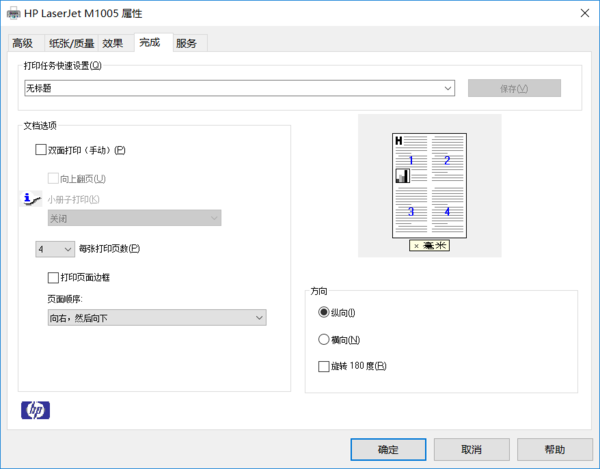Click the 文档选项 group label
Image resolution: width=600 pixels, height=469 pixels.
(x=40, y=125)
